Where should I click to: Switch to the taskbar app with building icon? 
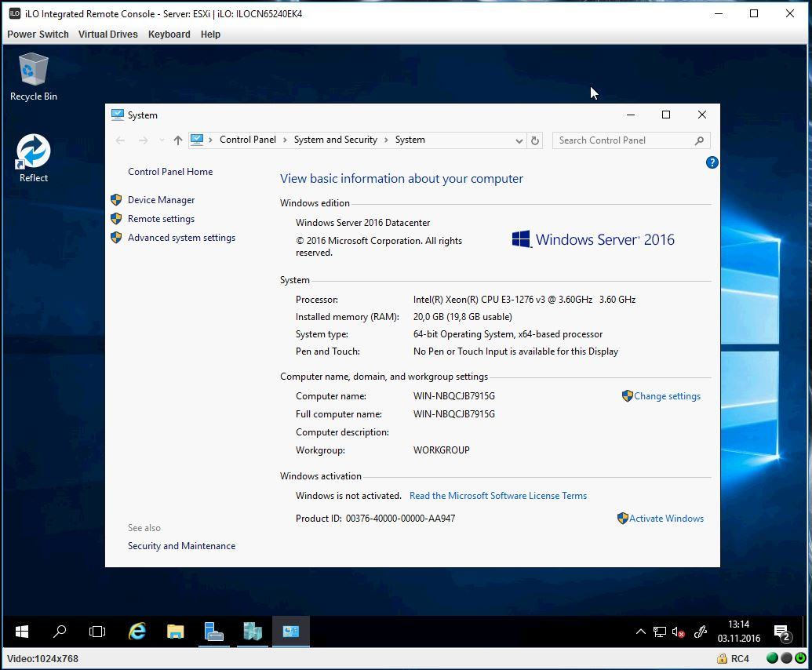point(252,632)
